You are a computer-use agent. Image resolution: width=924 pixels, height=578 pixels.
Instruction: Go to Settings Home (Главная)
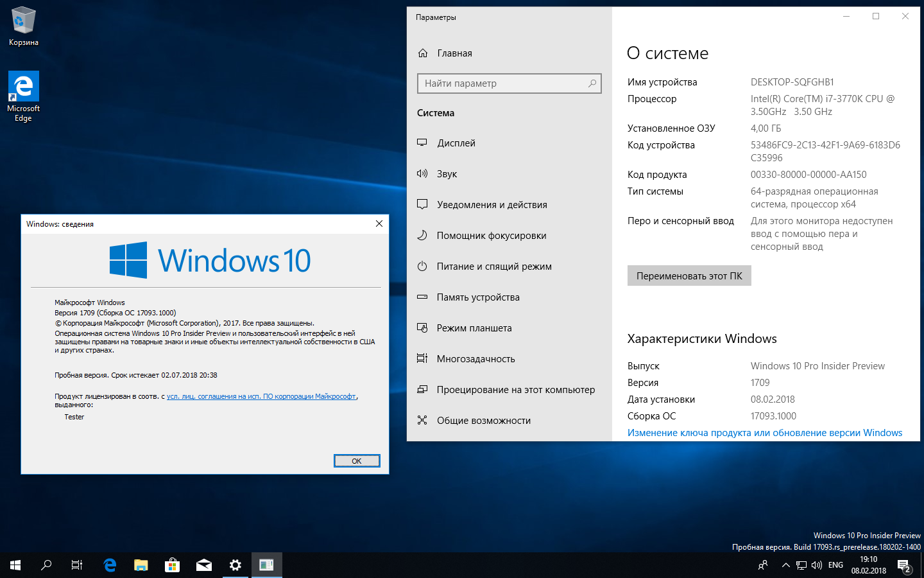pos(454,53)
